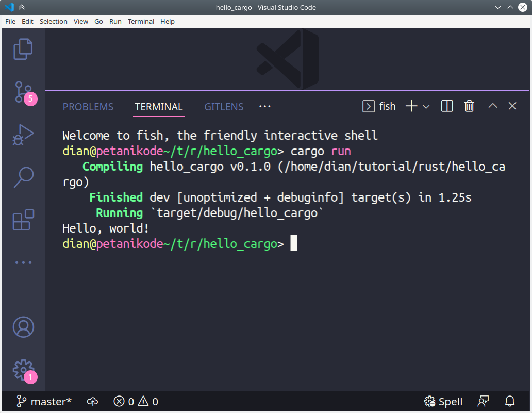Open the Explorer sidebar panel
This screenshot has height=413, width=532.
(23, 49)
